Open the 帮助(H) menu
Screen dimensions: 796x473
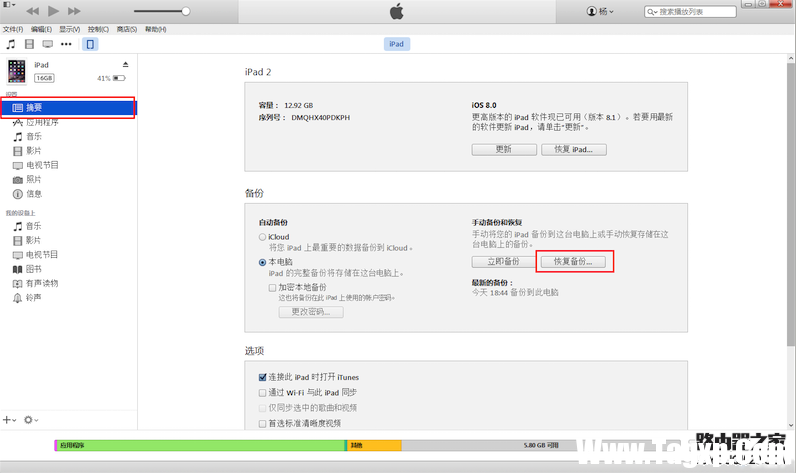[155, 29]
